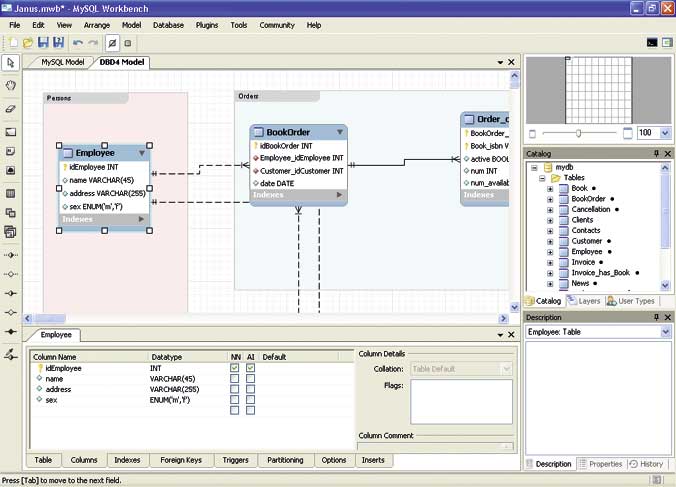This screenshot has height=487, width=676.
Task: Switch to the User Types tab
Action: [x=631, y=301]
